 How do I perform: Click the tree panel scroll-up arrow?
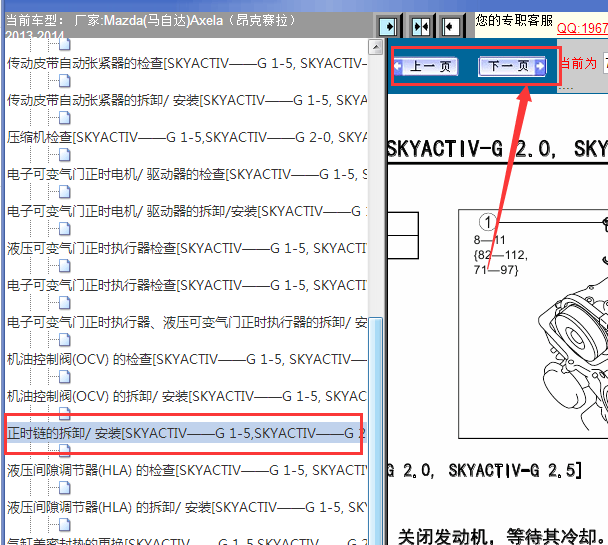375,47
